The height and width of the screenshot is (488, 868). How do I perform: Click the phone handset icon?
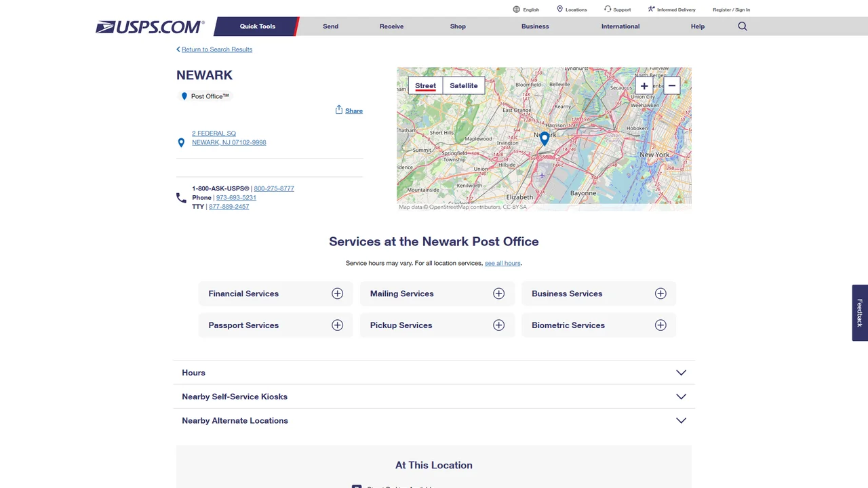181,197
